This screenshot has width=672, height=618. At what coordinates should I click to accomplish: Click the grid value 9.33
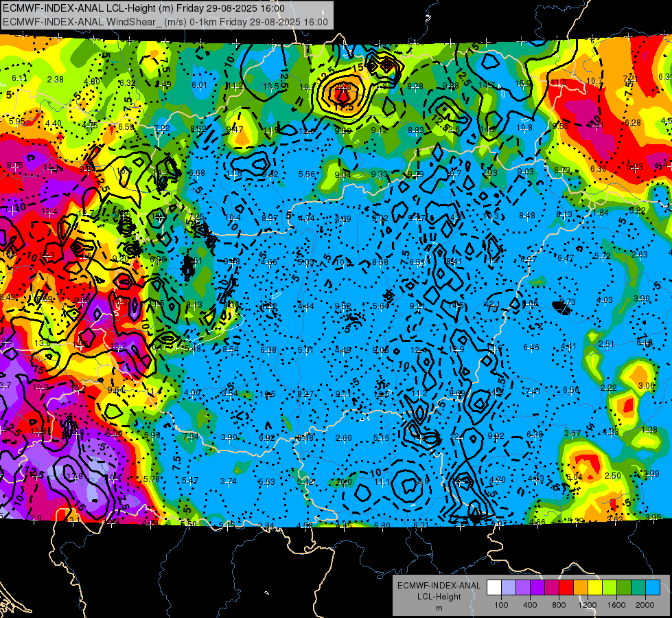click(379, 174)
